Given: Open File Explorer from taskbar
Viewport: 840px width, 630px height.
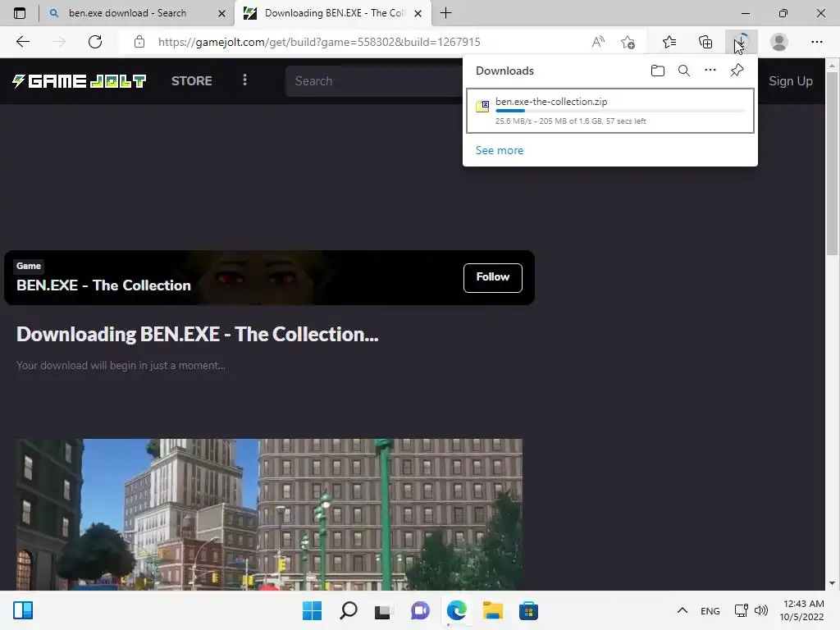Looking at the screenshot, I should [492, 610].
